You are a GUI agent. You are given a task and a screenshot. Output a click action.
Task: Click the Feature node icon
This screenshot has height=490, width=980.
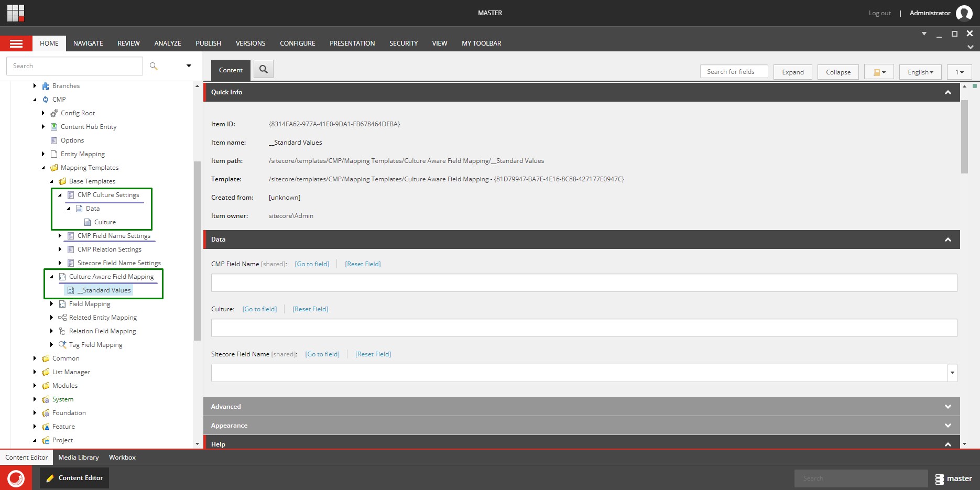click(46, 427)
